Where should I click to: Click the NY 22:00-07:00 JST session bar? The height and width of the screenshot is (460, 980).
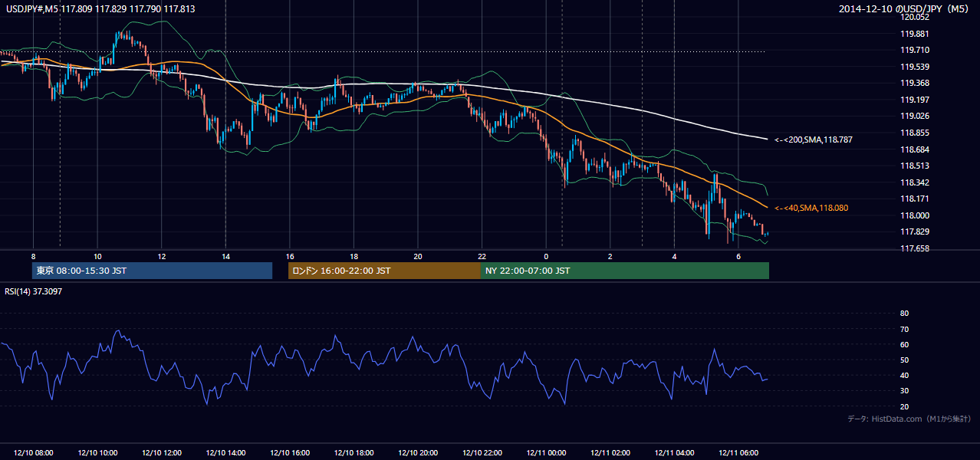[x=625, y=271]
